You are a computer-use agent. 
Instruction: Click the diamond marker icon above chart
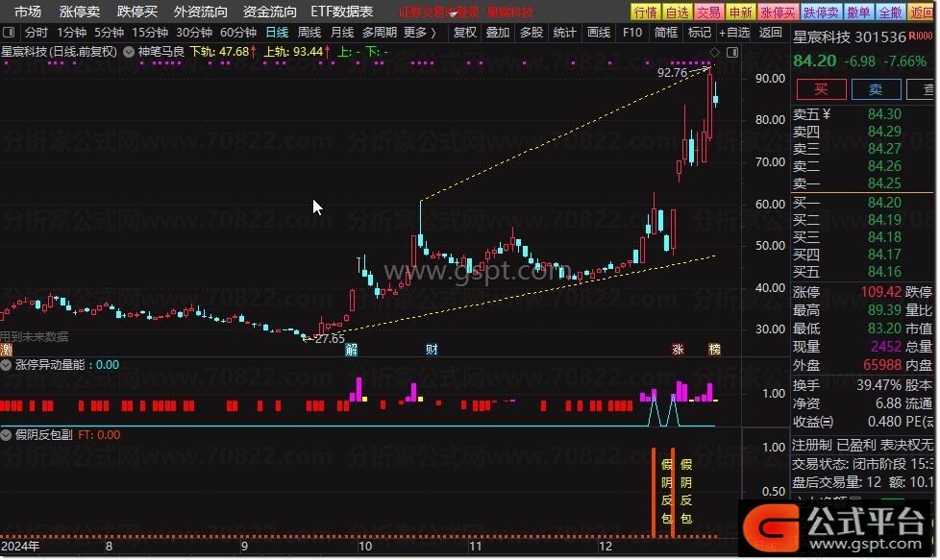tap(714, 53)
